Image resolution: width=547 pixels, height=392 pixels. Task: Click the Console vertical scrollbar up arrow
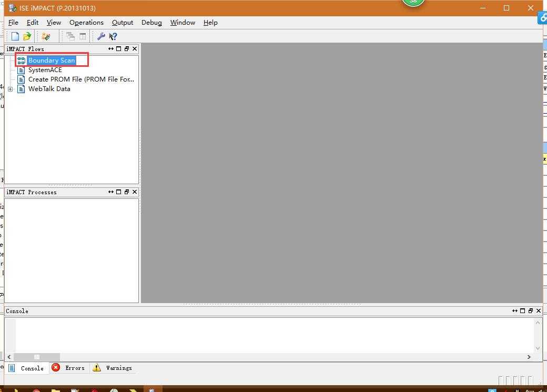(538, 323)
